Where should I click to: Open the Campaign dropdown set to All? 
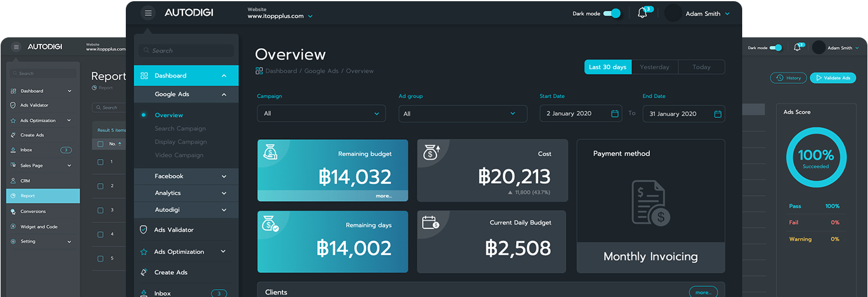pos(321,114)
